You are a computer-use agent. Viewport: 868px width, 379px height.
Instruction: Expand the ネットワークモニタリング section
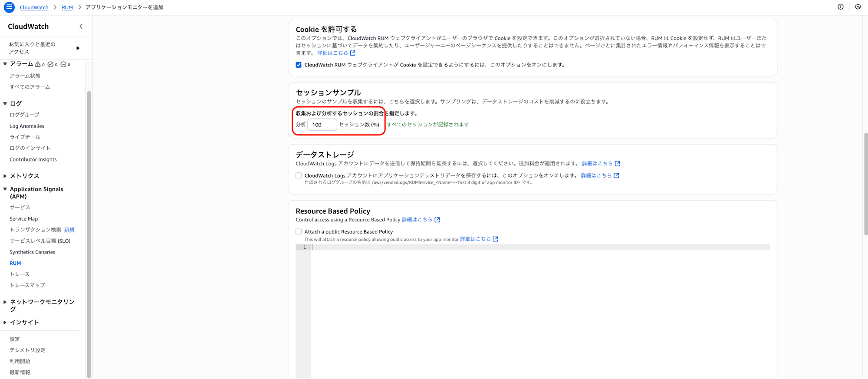pos(5,302)
